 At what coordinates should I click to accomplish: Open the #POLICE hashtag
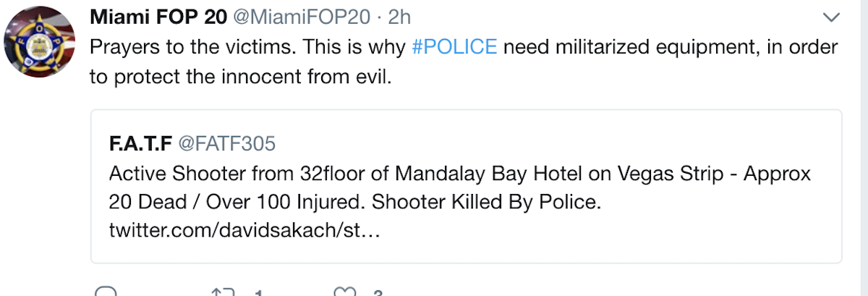454,47
